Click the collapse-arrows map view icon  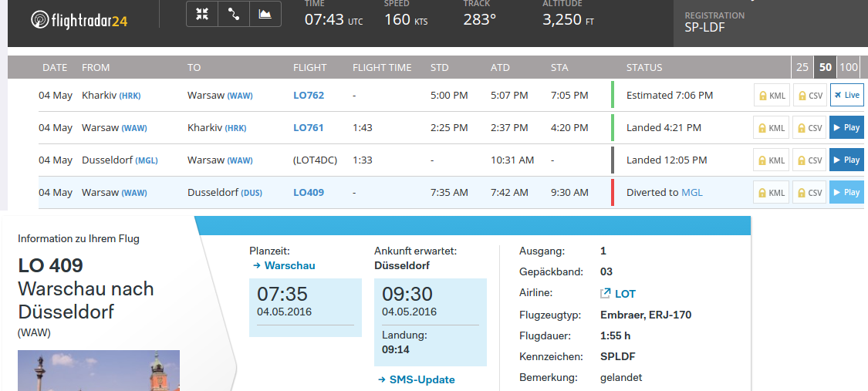tap(202, 15)
